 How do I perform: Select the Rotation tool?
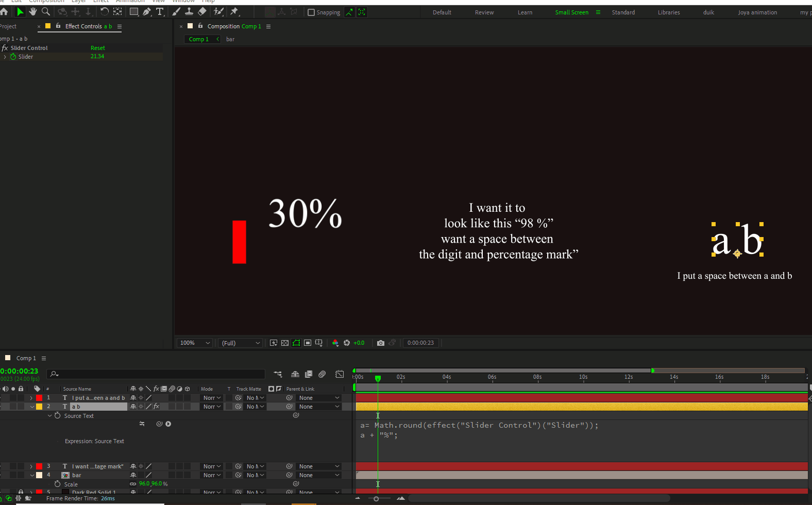point(104,11)
